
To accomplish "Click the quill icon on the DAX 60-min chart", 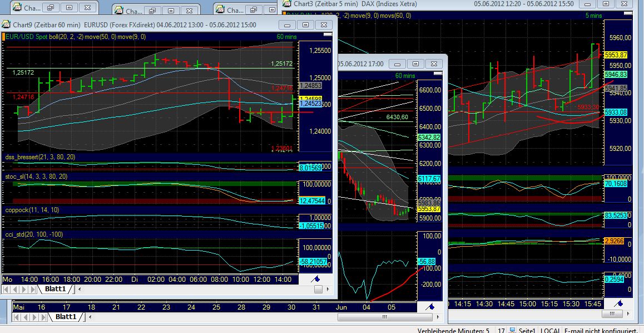I will tap(431, 306).
